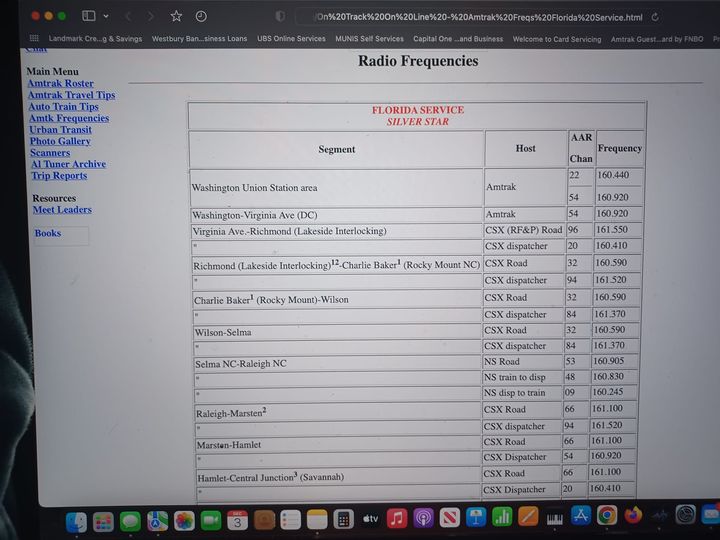Click the Hamlet-Central Junction (Savannah) cell
720x540 pixels.
338,477
